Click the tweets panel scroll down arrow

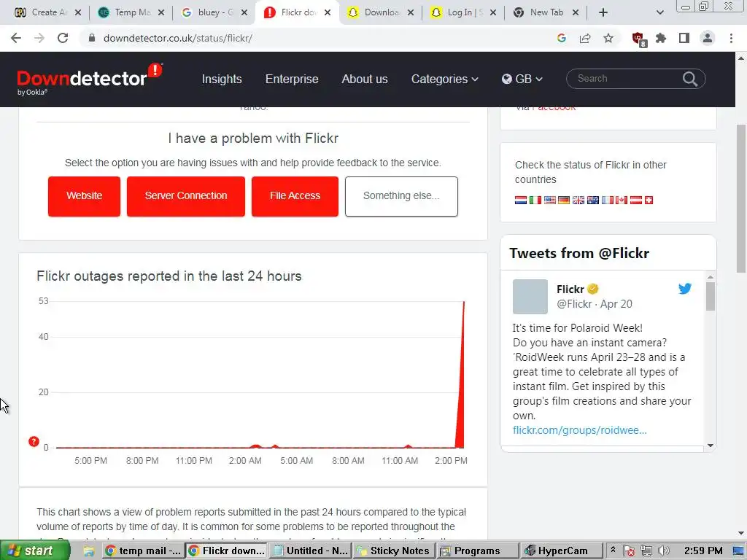(x=710, y=446)
